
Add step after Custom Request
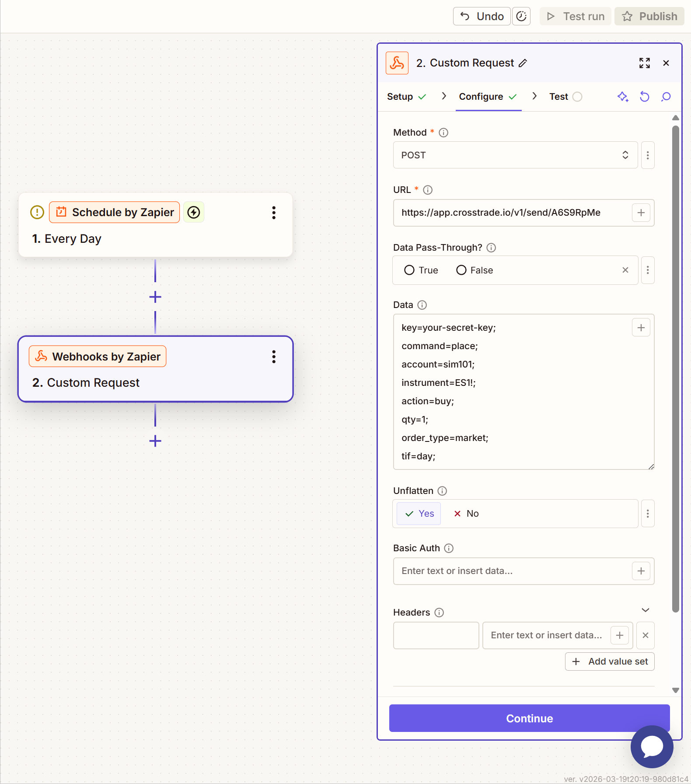[155, 441]
